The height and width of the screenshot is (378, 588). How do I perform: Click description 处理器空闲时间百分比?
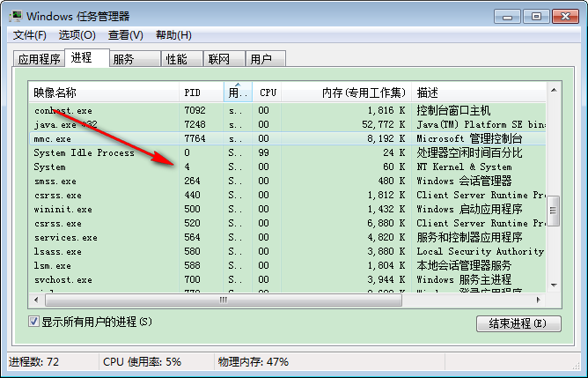click(x=469, y=152)
